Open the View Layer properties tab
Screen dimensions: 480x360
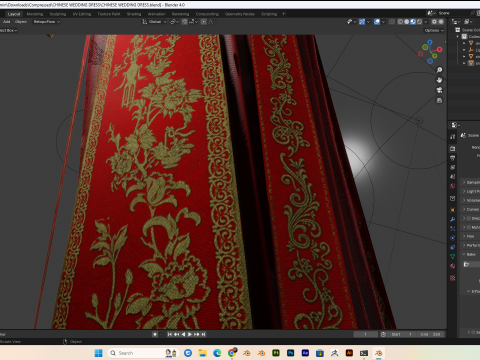[452, 167]
